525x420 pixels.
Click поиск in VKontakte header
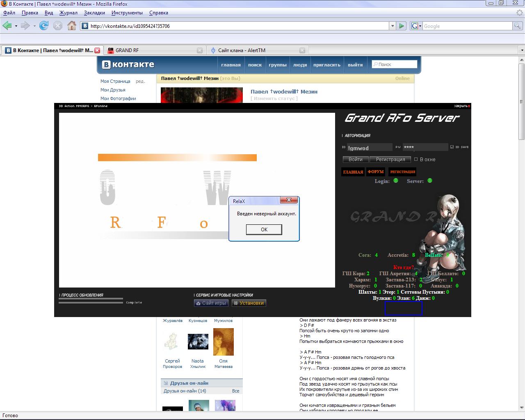(x=255, y=65)
